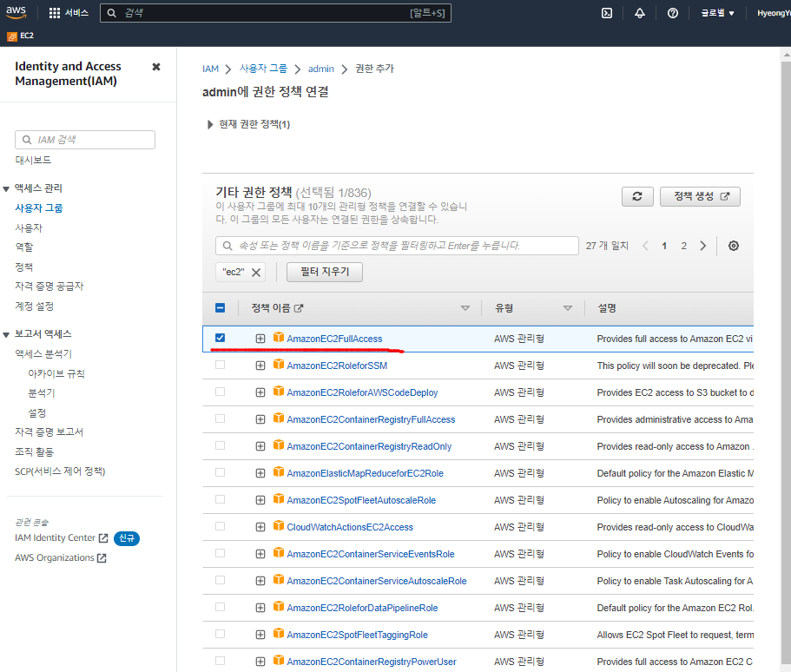Expand CloudWatchActionsEC2Access details
The width and height of the screenshot is (791, 672).
(x=260, y=527)
